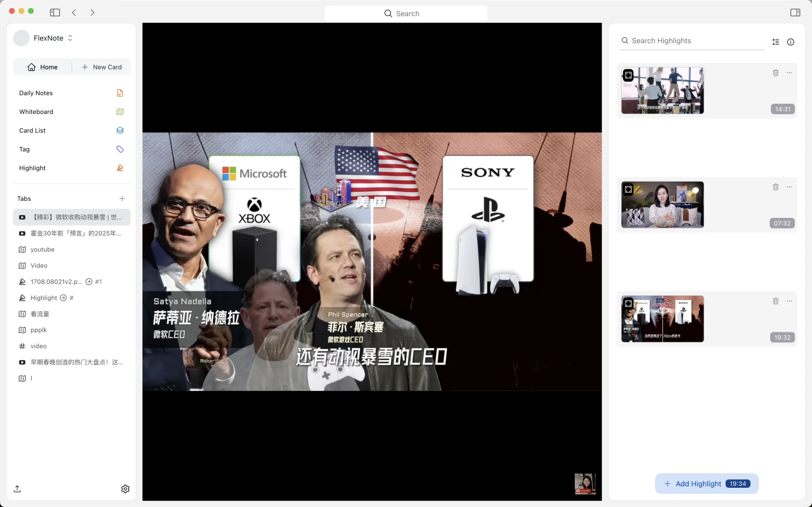Screen dimensions: 812x507
Task: Delete the 07:32 highlight
Action: [x=776, y=187]
